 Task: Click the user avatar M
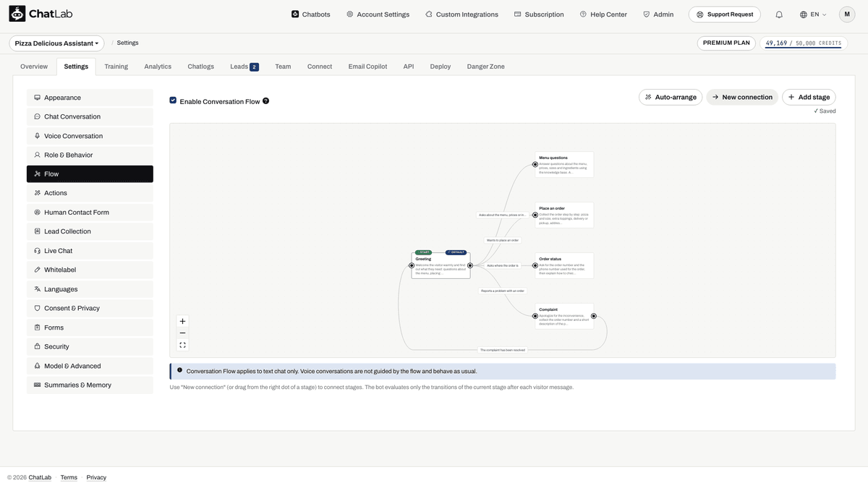(847, 14)
